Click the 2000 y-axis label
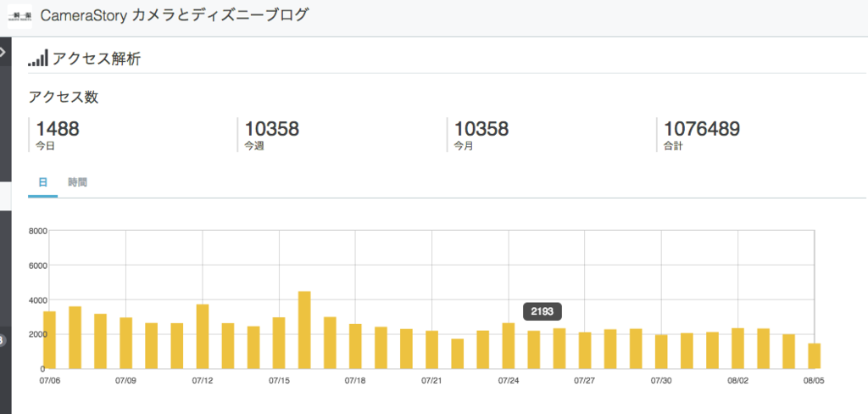 click(x=37, y=334)
